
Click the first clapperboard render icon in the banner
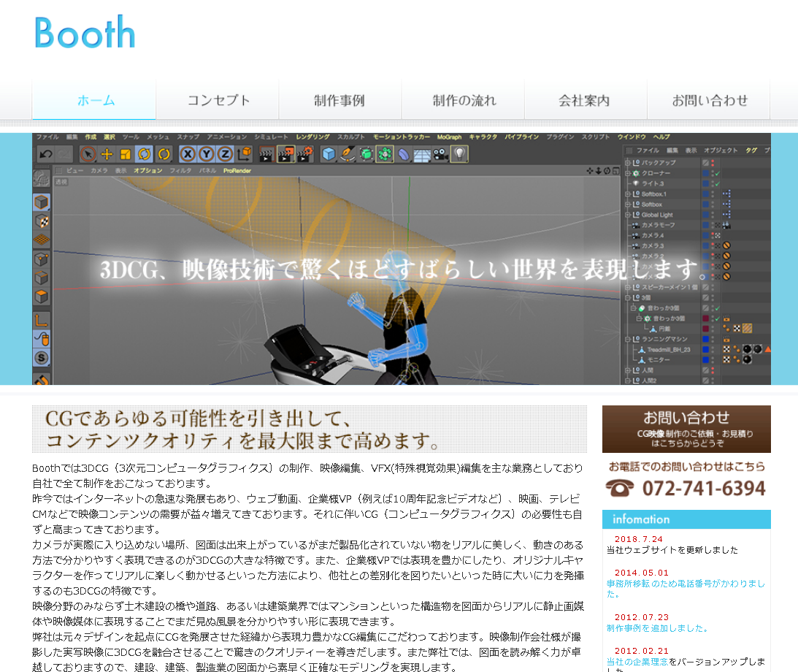click(266, 154)
